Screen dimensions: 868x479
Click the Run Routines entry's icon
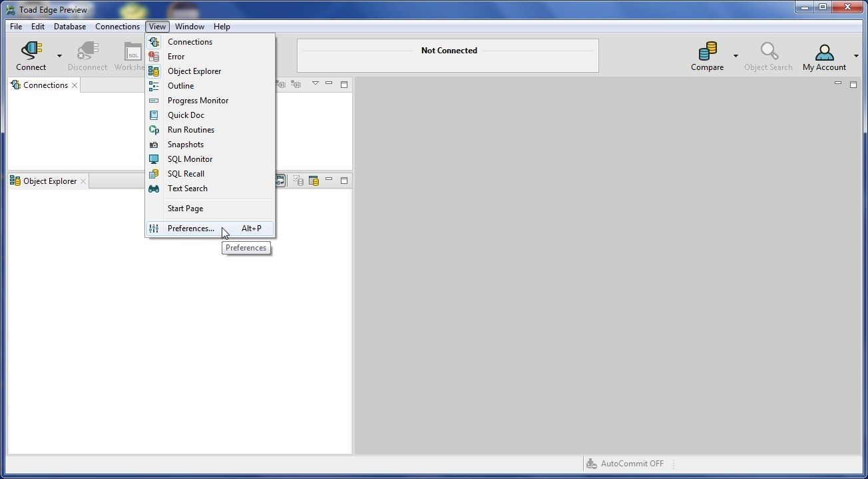click(154, 130)
